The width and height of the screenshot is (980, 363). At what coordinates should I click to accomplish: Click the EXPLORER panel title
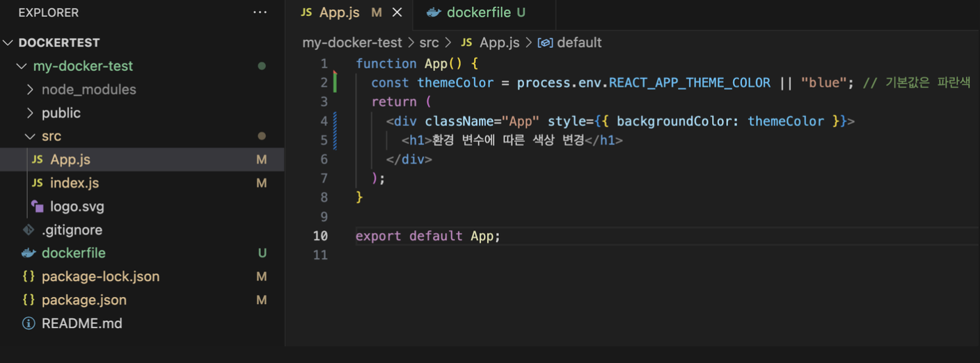tap(49, 13)
